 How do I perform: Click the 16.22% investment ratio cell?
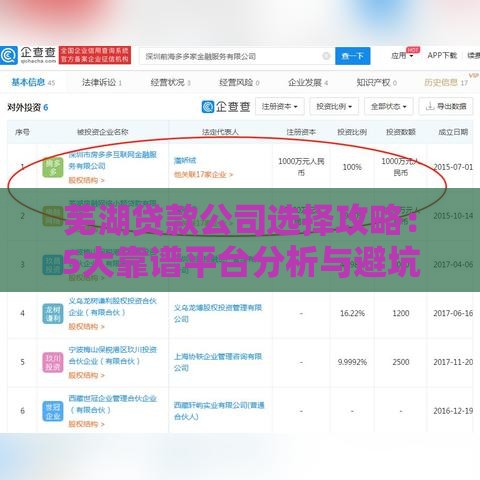(x=352, y=313)
